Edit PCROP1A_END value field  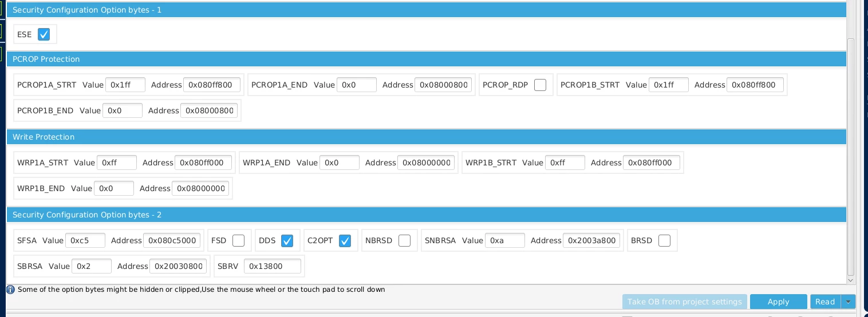pos(357,85)
